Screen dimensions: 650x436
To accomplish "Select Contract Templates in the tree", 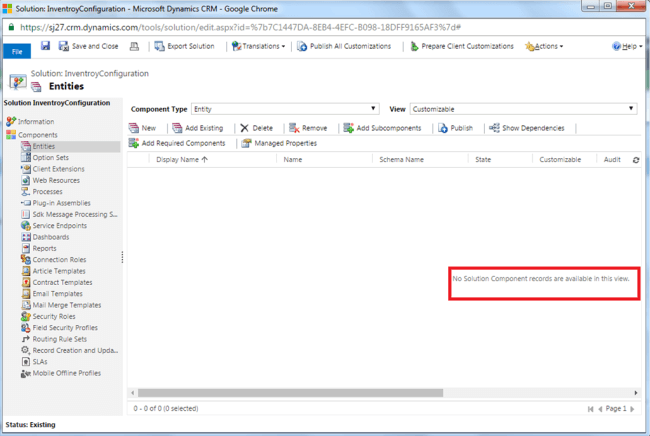I will point(57,282).
